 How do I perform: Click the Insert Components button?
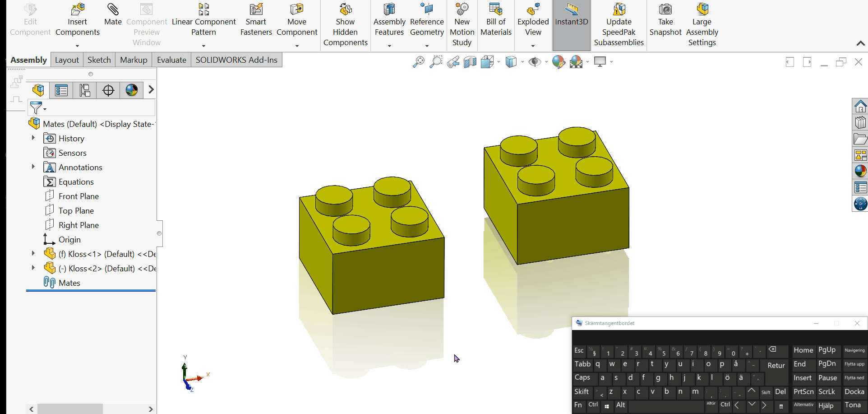click(x=77, y=20)
